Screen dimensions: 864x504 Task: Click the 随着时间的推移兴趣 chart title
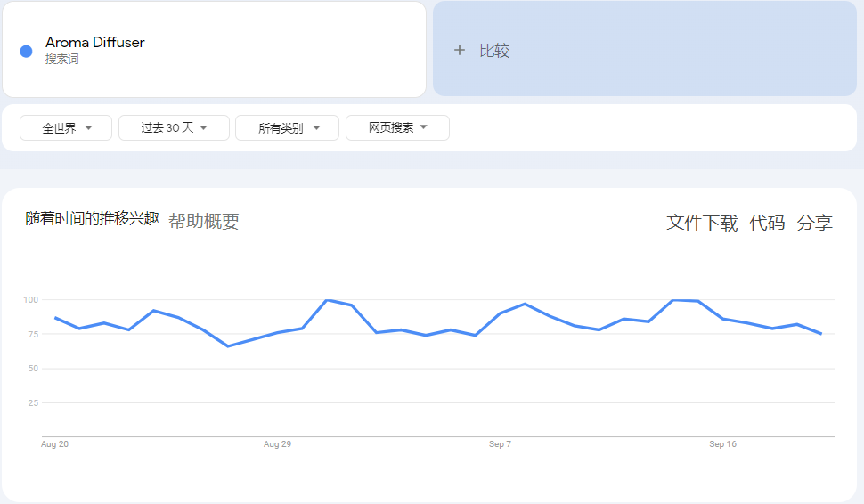92,219
